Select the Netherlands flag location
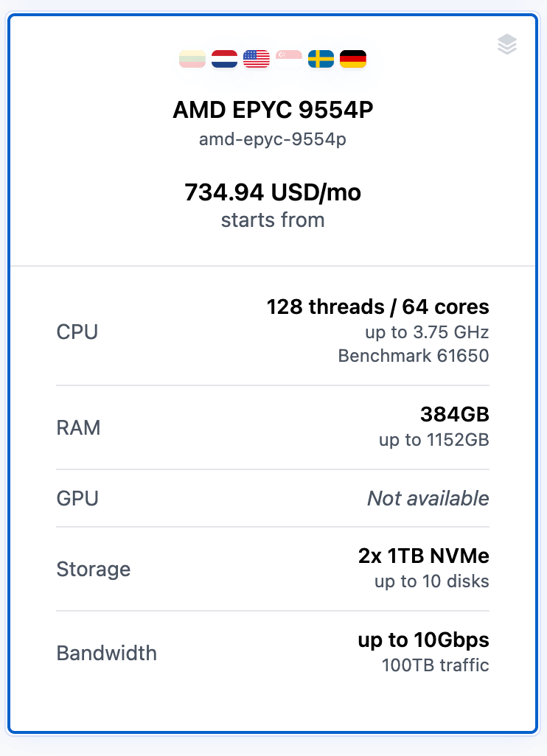The width and height of the screenshot is (547, 756). (224, 59)
